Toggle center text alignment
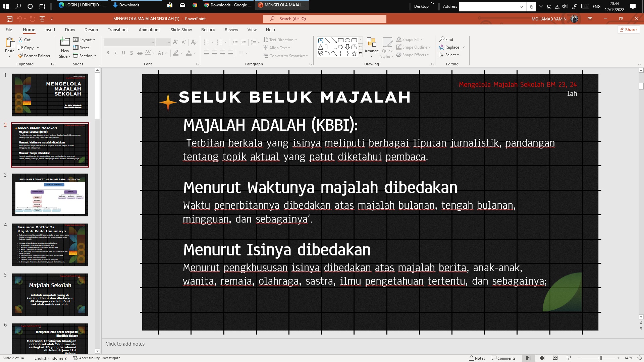The image size is (644, 362). tap(215, 53)
